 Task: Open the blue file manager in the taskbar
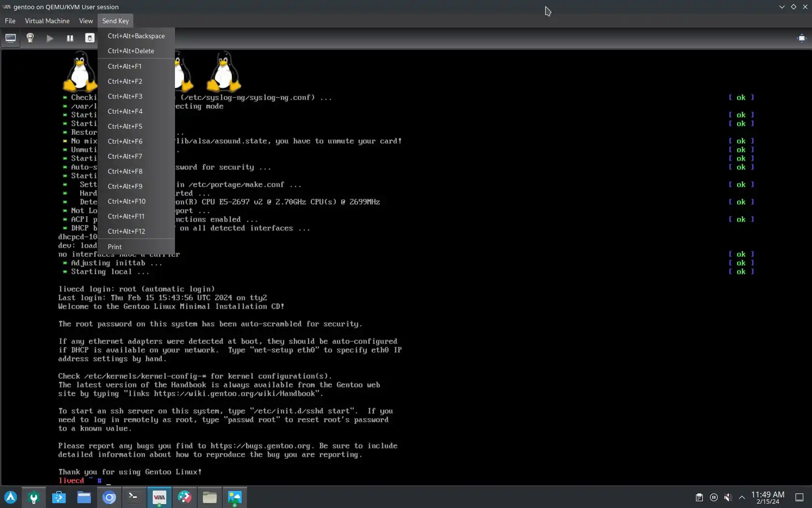point(84,497)
